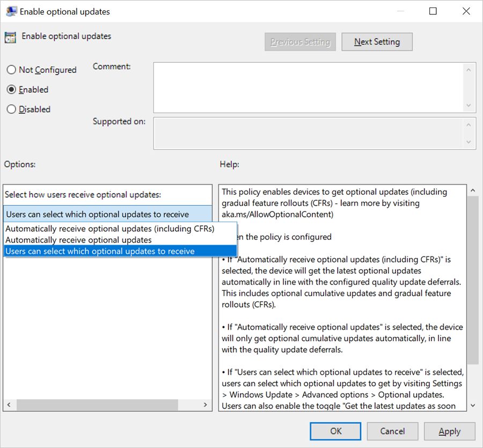Image resolution: width=483 pixels, height=448 pixels.
Task: Select the Not Configured radio button
Action: tap(10, 70)
